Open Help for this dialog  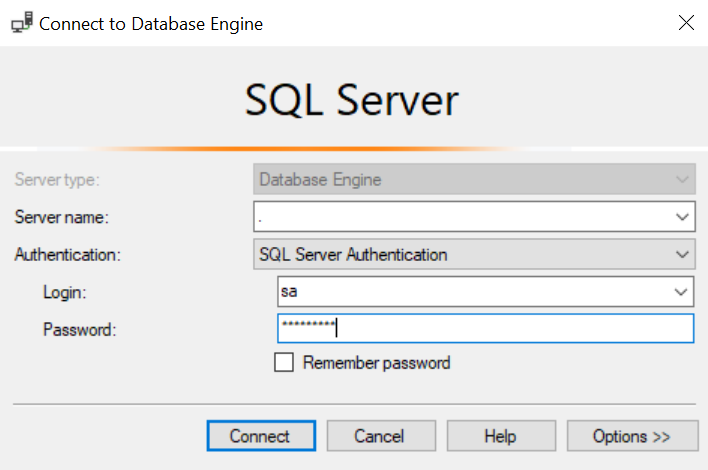500,436
